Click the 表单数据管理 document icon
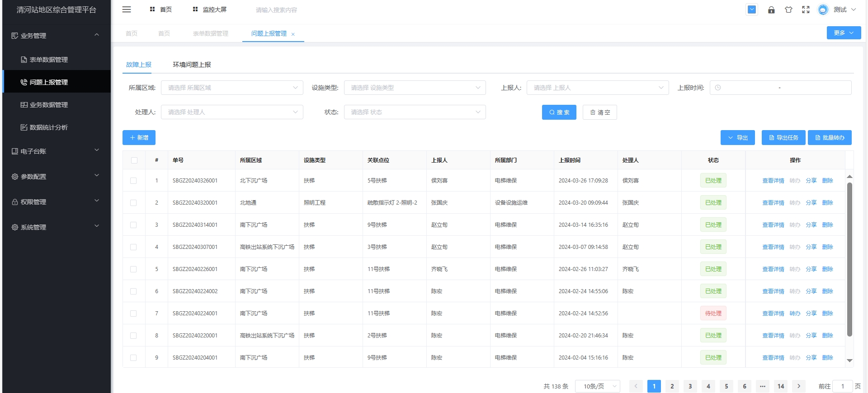 coord(24,60)
